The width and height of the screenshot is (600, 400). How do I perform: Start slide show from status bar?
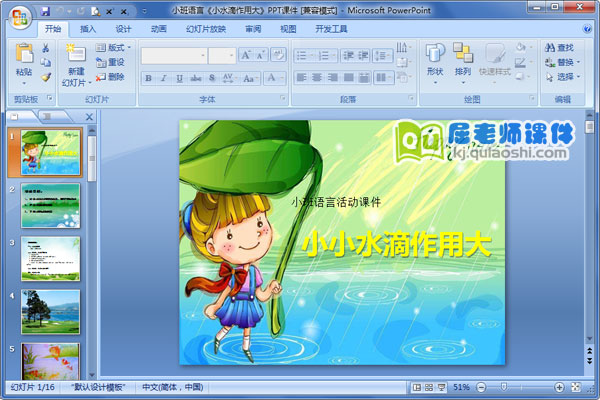point(441,387)
